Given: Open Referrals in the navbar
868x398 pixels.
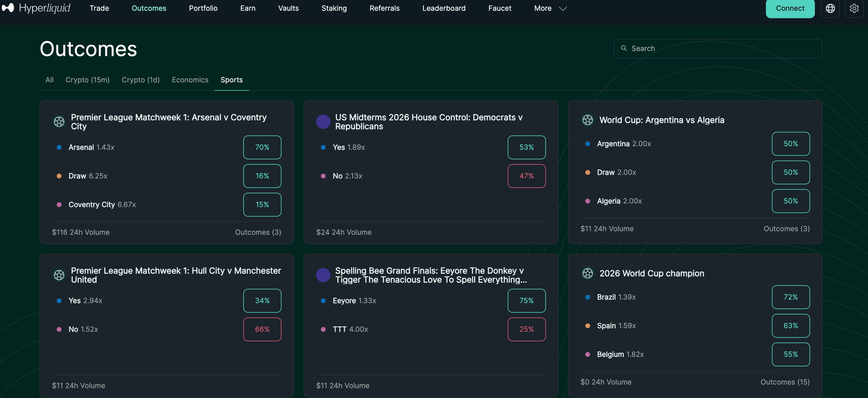Looking at the screenshot, I should click(x=384, y=8).
